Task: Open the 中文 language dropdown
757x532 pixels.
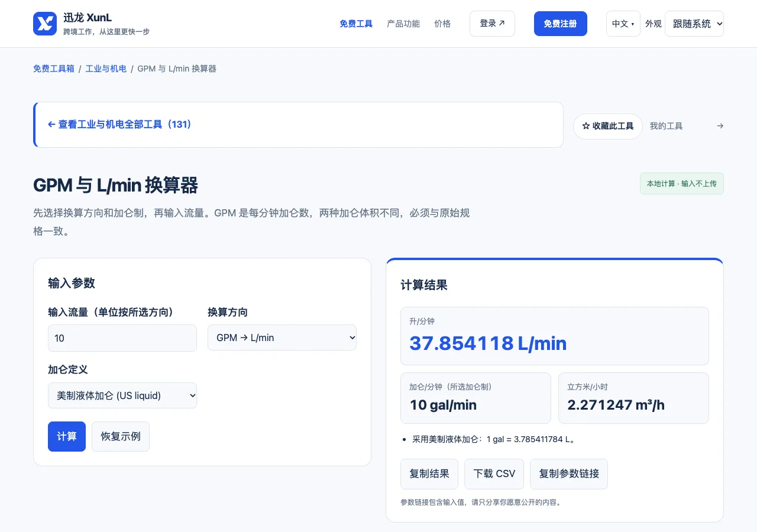Action: coord(623,24)
